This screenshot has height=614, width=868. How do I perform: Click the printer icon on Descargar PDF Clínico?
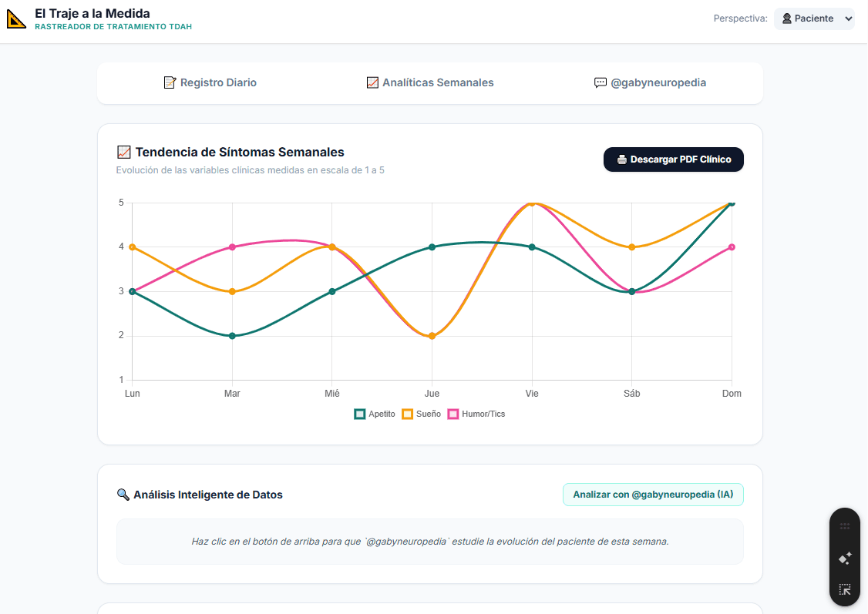[621, 159]
